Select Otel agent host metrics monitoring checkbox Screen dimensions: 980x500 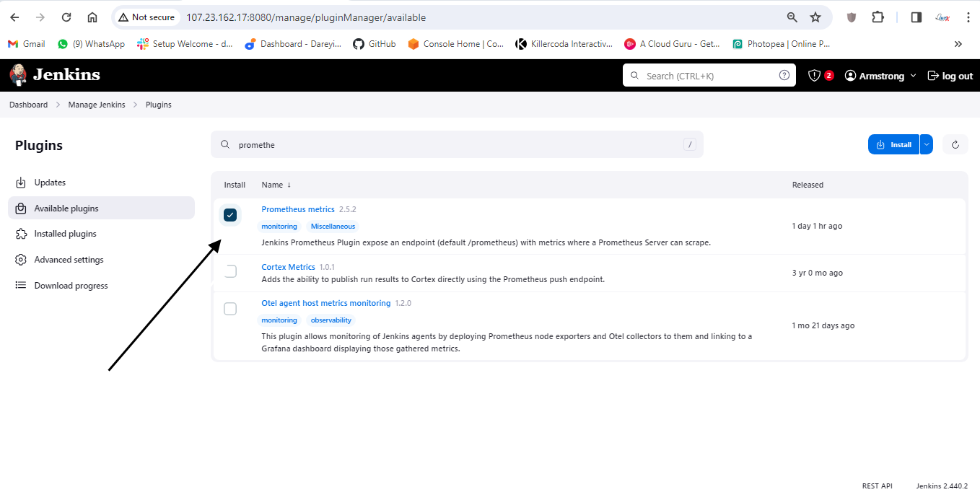click(x=230, y=309)
